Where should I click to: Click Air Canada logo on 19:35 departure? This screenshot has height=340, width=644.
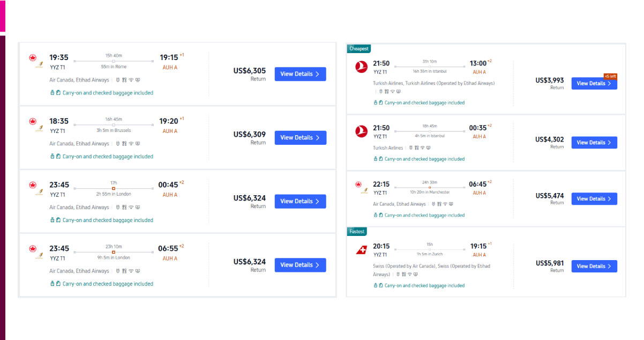[x=33, y=57]
